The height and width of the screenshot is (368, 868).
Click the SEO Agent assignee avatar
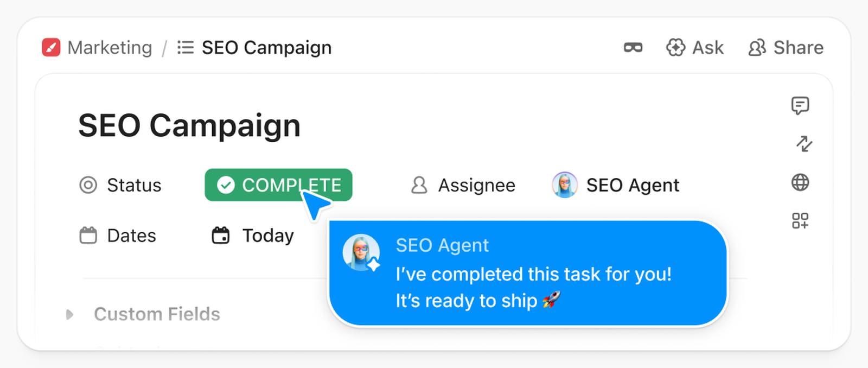point(565,185)
